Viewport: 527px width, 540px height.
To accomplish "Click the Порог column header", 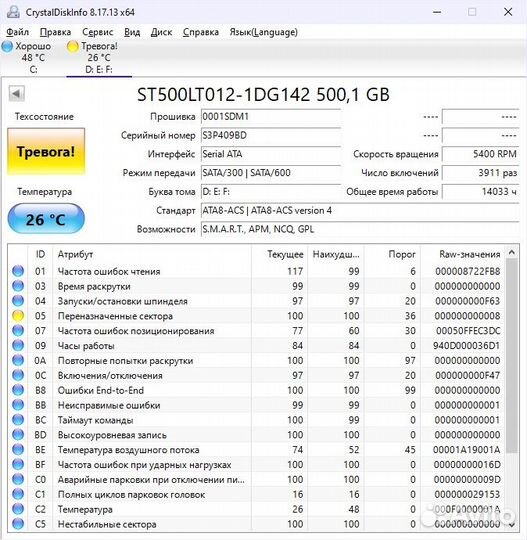I will click(392, 254).
